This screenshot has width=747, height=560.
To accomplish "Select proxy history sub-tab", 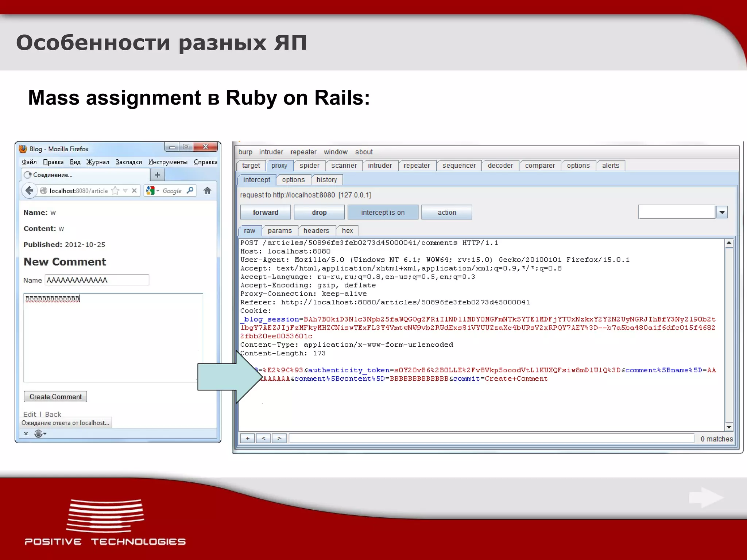I will click(x=326, y=180).
